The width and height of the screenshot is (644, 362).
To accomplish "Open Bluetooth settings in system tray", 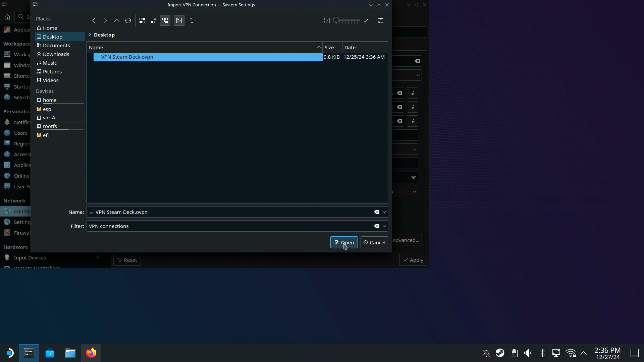I will [x=542, y=353].
